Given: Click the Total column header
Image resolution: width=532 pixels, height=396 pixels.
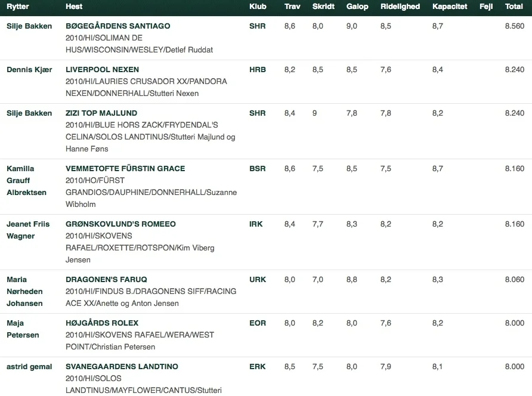Looking at the screenshot, I should click(x=514, y=7).
